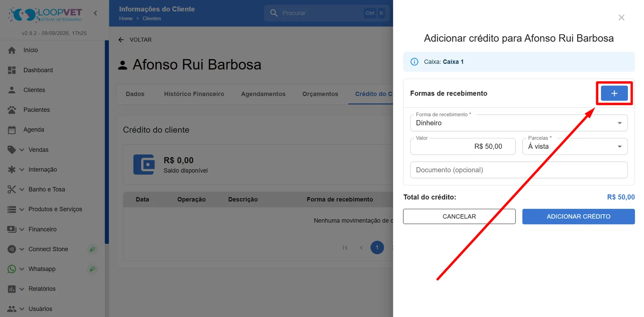Click the Data column header

142,200
